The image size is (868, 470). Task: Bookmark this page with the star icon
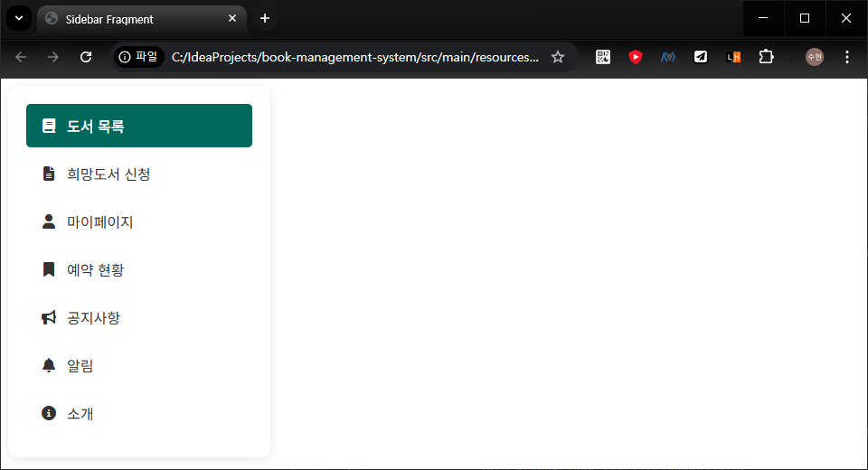click(x=558, y=57)
